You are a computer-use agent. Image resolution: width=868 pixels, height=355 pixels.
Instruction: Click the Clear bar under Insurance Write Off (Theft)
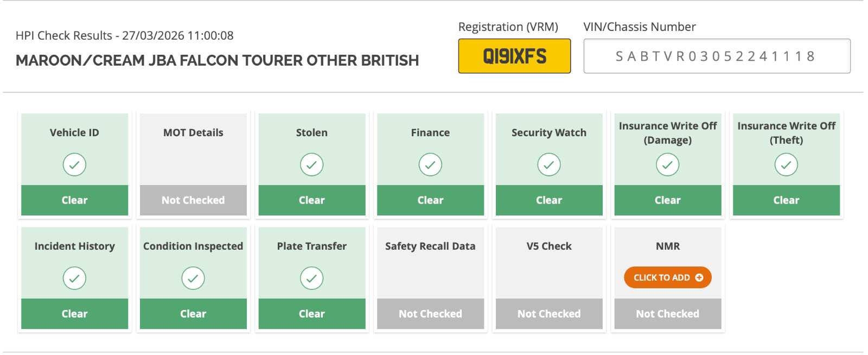(786, 200)
